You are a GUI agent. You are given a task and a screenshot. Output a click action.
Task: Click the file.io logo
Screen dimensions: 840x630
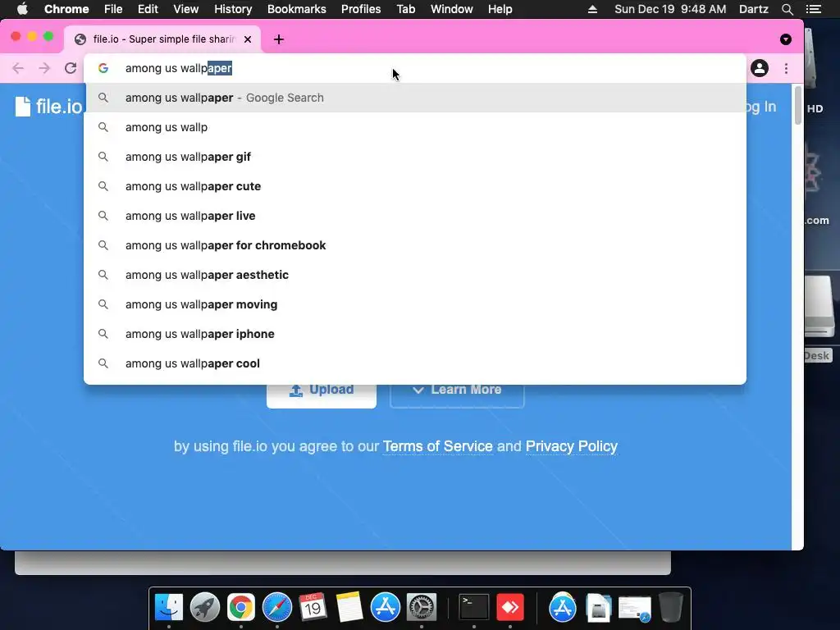(x=48, y=106)
